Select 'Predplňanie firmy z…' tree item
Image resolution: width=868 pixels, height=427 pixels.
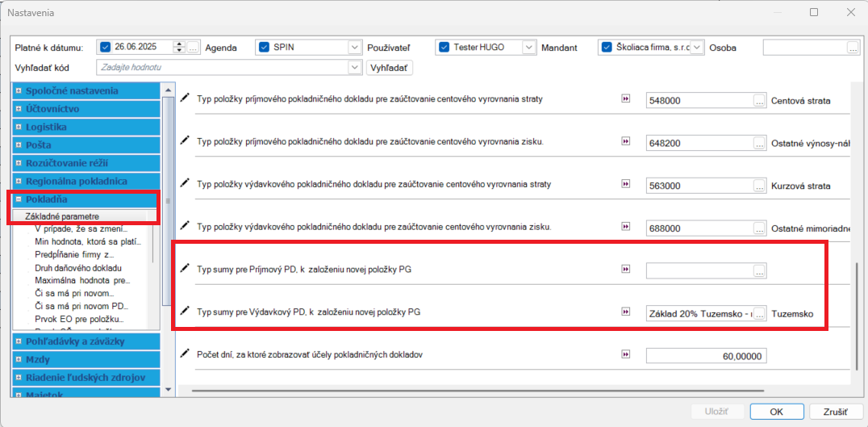[74, 255]
